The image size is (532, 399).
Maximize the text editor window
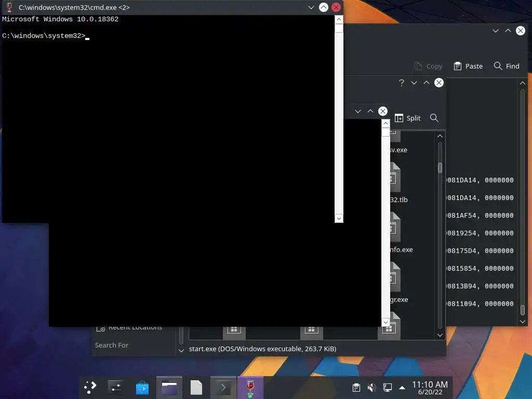pos(508,31)
